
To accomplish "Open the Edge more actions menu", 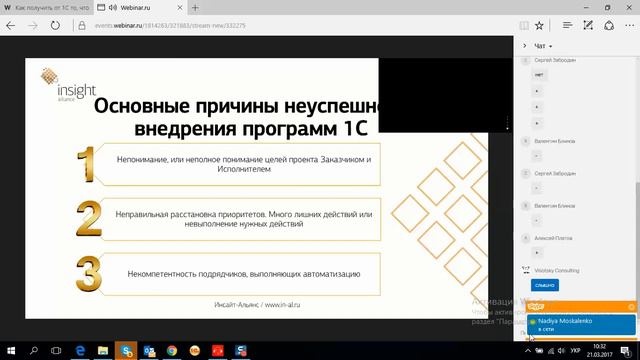I will 629,25.
